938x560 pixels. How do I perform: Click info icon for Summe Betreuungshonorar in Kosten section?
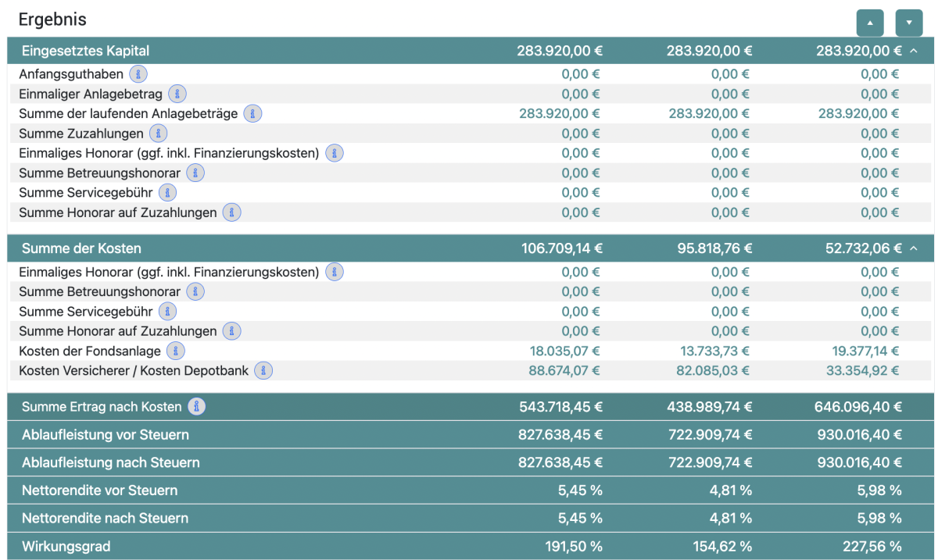point(195,292)
